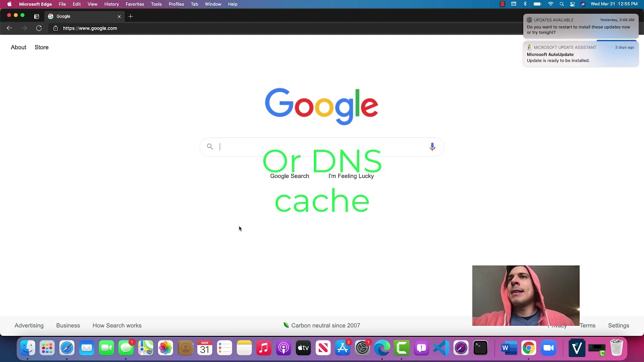
Task: Open the Tab menu
Action: pos(195,4)
